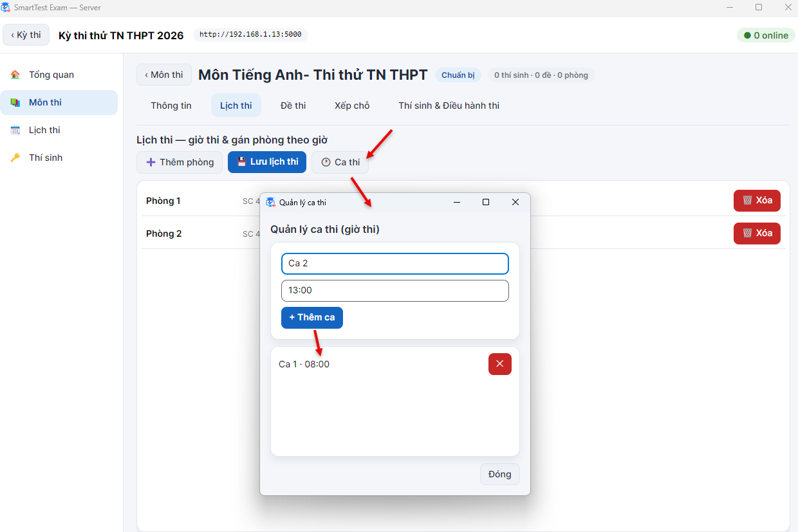The width and height of the screenshot is (798, 532).
Task: Delete Ca 1 with red X
Action: (x=500, y=364)
